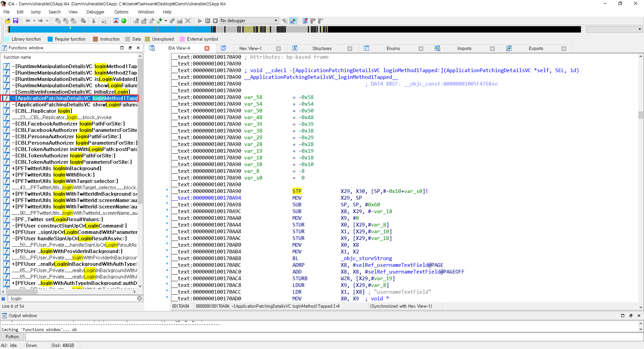The image size is (644, 349).
Task: Close the Output window panel
Action: click(639, 316)
